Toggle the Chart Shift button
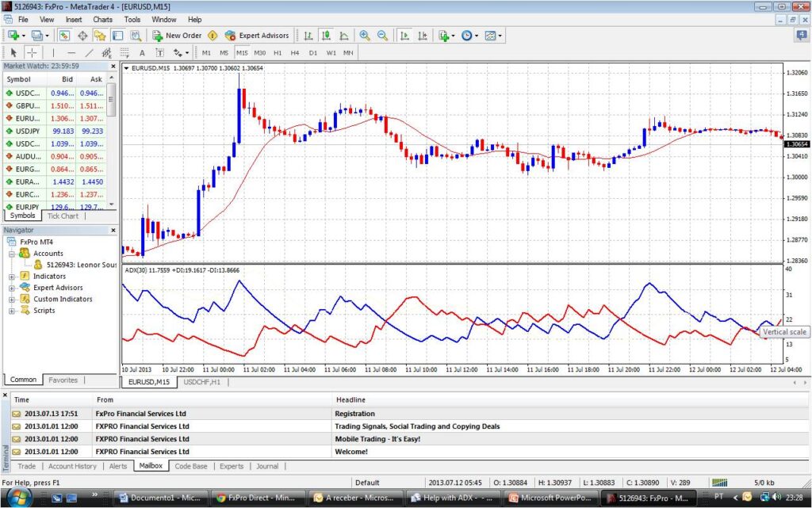This screenshot has height=508, width=812. 423,36
